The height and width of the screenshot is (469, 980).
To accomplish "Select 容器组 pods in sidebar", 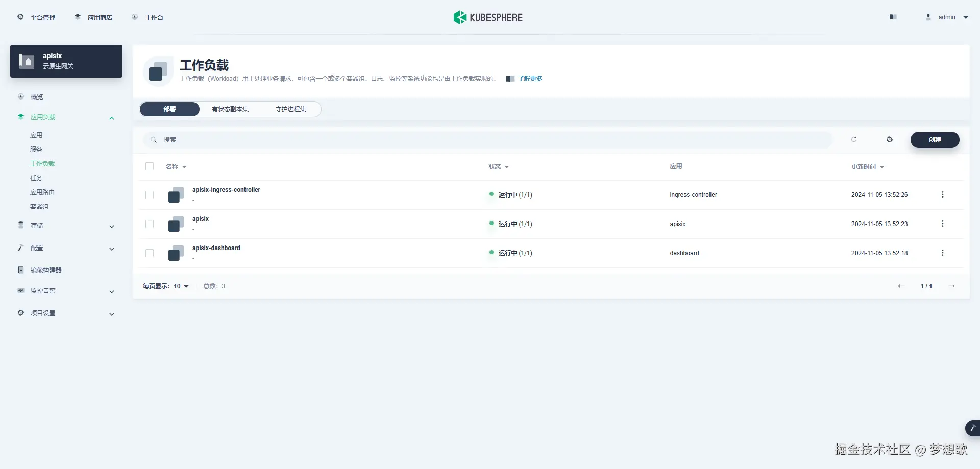I will (x=39, y=207).
